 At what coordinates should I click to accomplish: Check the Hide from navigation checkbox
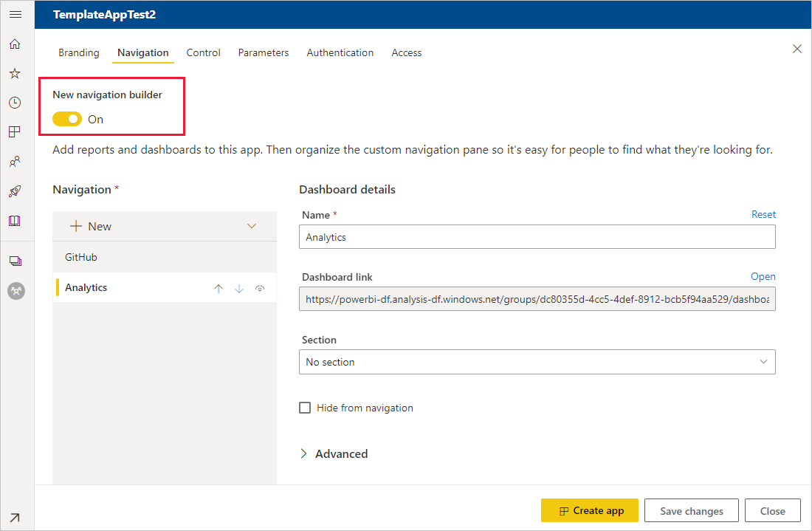point(305,408)
